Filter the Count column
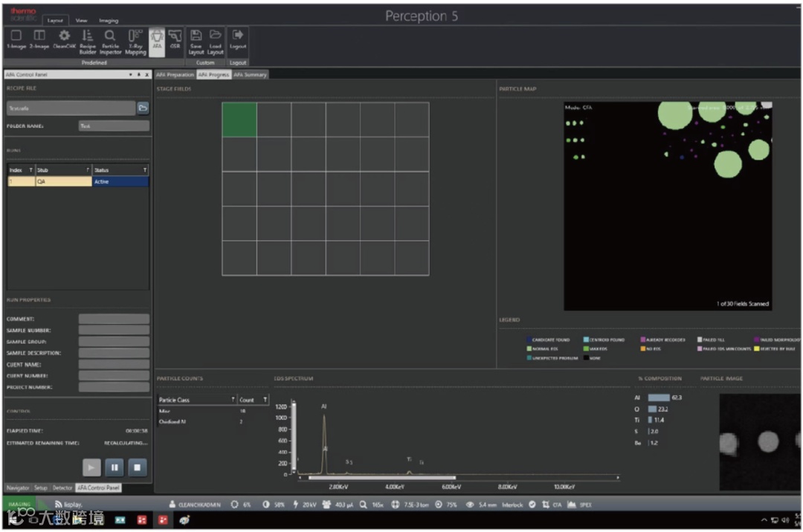The height and width of the screenshot is (532, 803). pyautogui.click(x=265, y=400)
